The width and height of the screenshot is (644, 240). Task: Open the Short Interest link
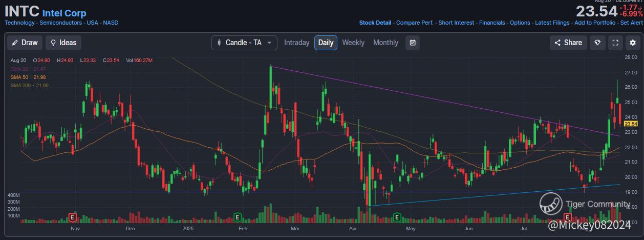(456, 23)
